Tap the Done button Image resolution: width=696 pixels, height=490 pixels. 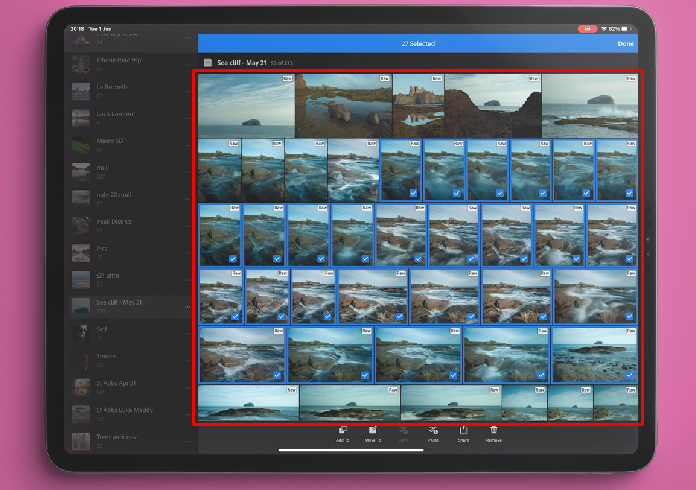pyautogui.click(x=628, y=44)
